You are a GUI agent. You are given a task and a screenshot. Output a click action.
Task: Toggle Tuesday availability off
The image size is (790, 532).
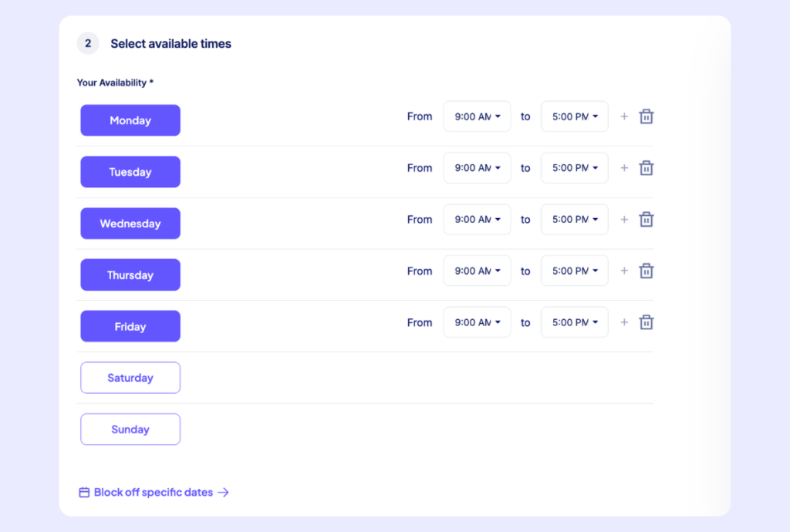[130, 172]
